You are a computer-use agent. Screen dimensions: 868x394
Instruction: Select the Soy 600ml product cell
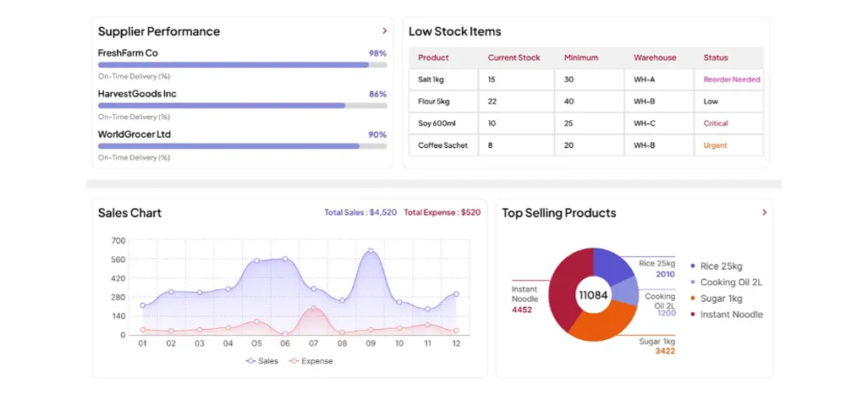[443, 123]
